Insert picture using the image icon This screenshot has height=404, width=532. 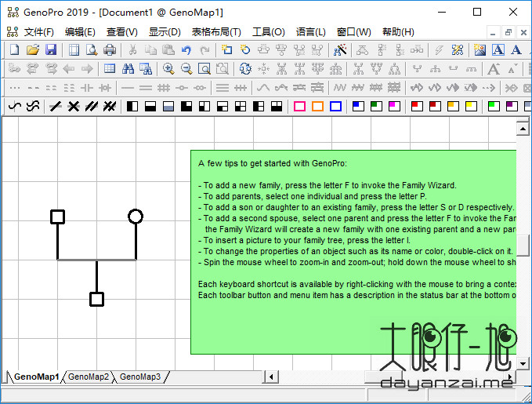(x=480, y=50)
